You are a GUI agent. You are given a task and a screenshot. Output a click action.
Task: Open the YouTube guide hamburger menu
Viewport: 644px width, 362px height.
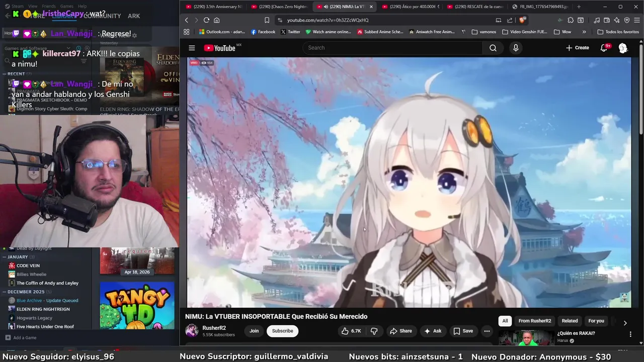click(x=192, y=48)
